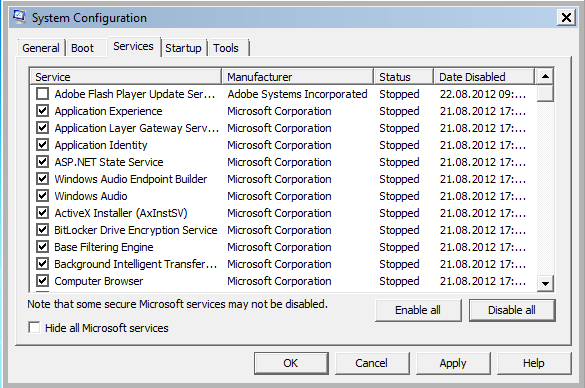Click the list scroll up arrow
585x388 pixels.
[545, 76]
